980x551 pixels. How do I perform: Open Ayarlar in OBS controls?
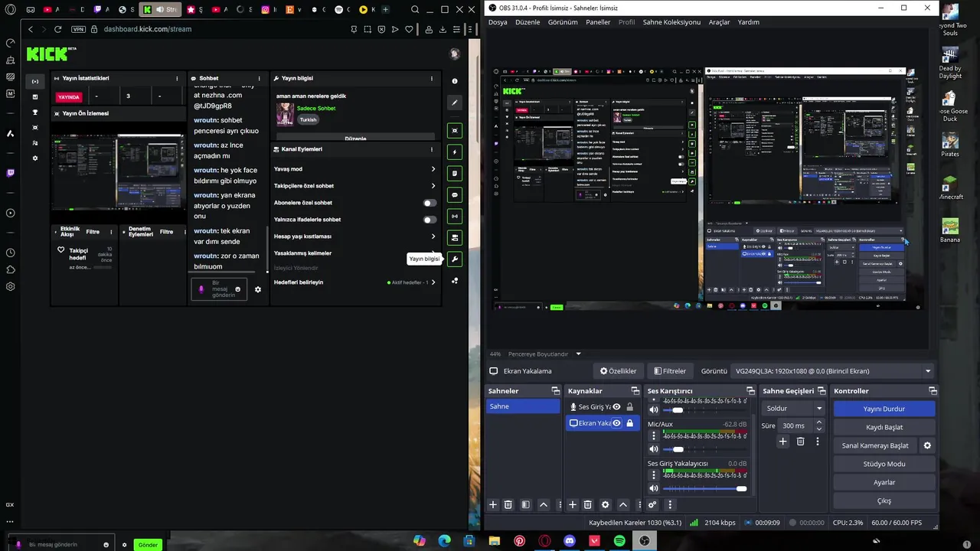[x=884, y=482]
